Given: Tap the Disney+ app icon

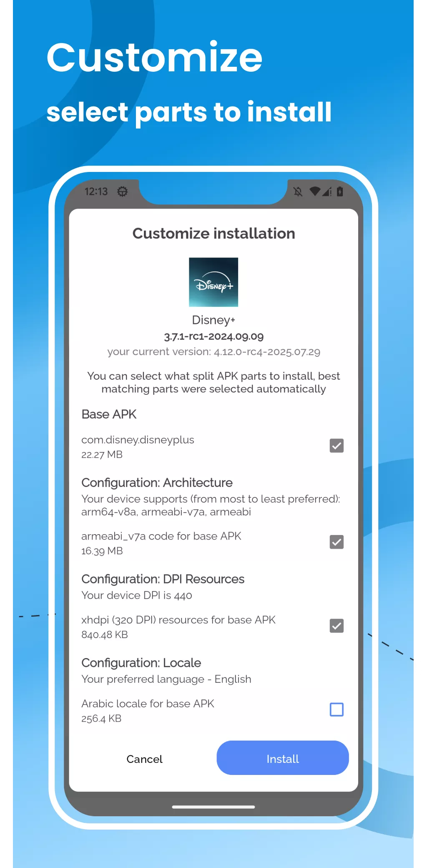Looking at the screenshot, I should [x=213, y=282].
